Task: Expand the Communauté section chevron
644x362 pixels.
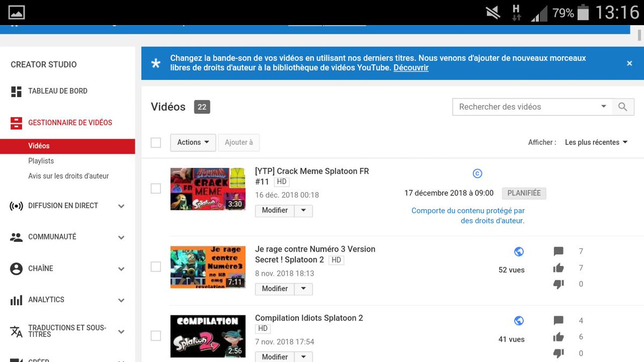Action: pyautogui.click(x=121, y=238)
